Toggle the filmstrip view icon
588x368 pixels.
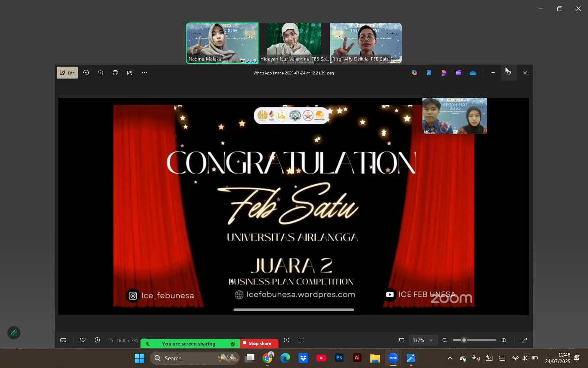tap(63, 340)
